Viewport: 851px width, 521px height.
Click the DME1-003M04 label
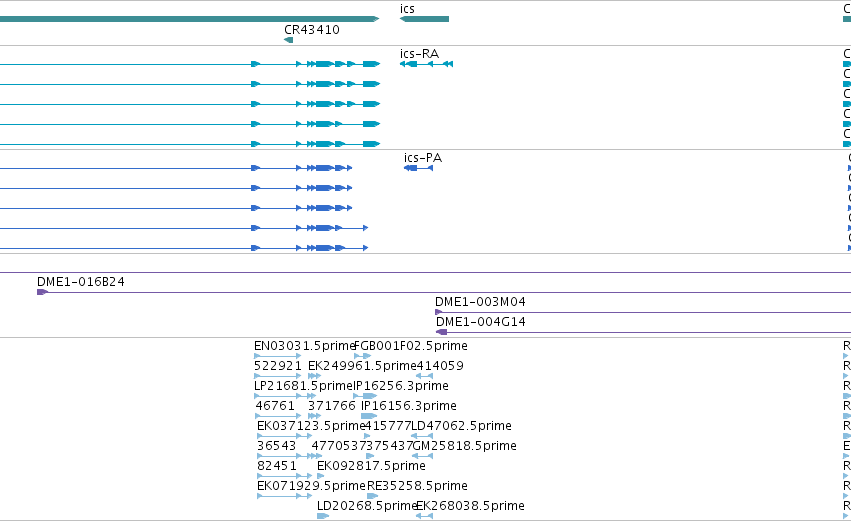click(480, 302)
